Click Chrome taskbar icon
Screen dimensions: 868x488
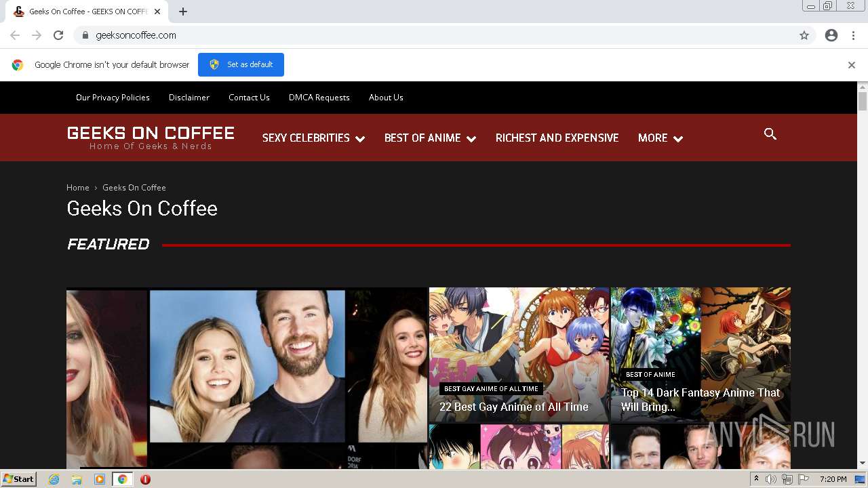pos(122,479)
